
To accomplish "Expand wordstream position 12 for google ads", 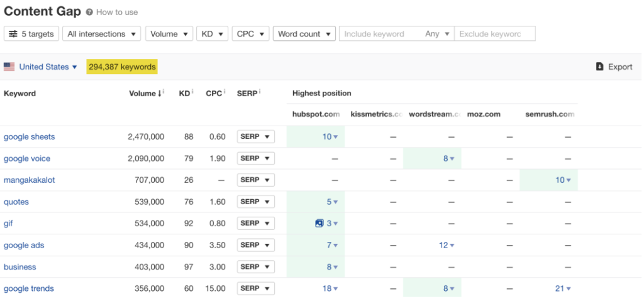I will tap(447, 245).
